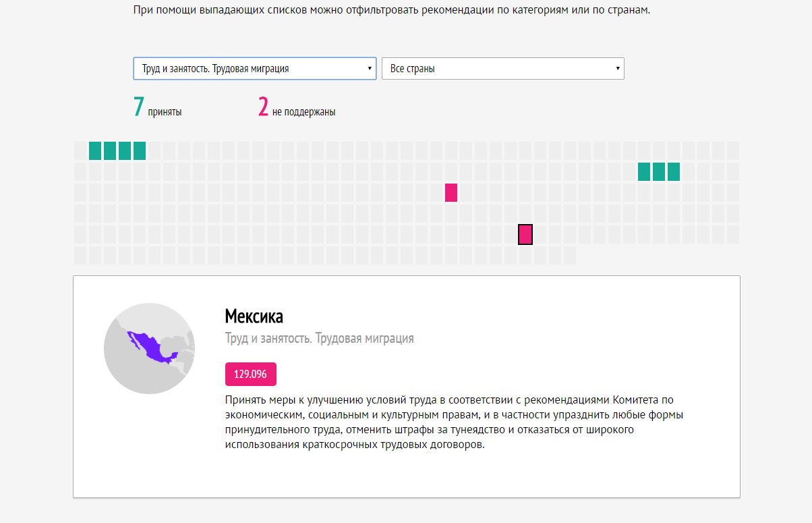This screenshot has width=812, height=523.
Task: Expand the 'Все страны' country dropdown
Action: pyautogui.click(x=502, y=69)
